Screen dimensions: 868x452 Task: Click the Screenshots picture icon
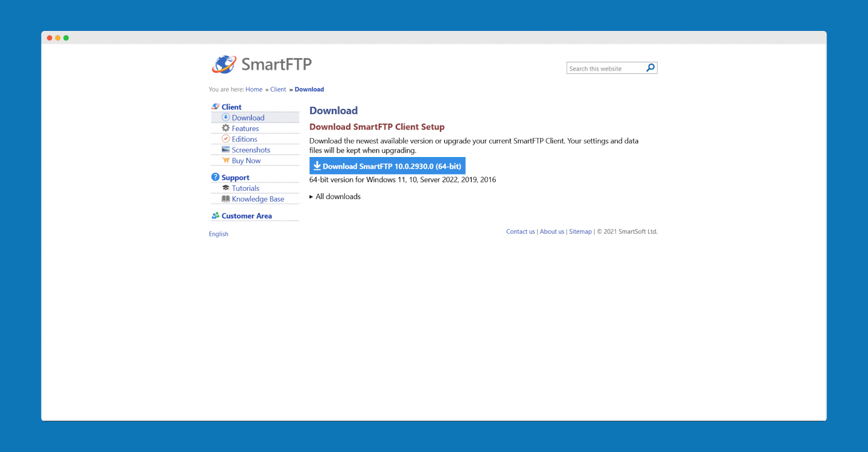coord(226,150)
